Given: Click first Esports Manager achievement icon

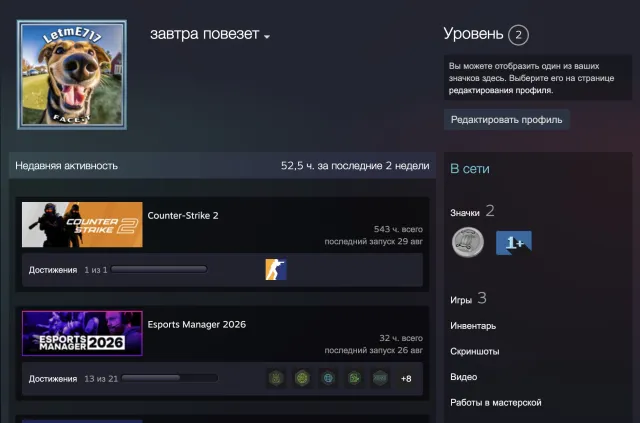Looking at the screenshot, I should tap(276, 378).
